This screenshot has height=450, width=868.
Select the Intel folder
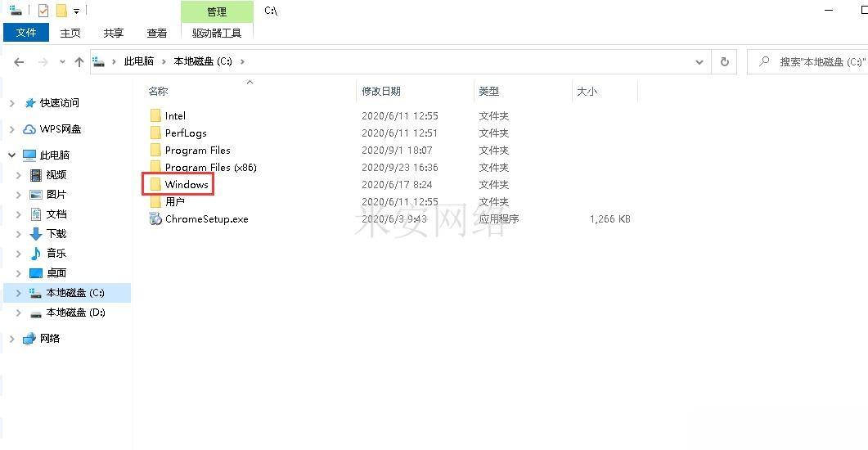(x=175, y=115)
